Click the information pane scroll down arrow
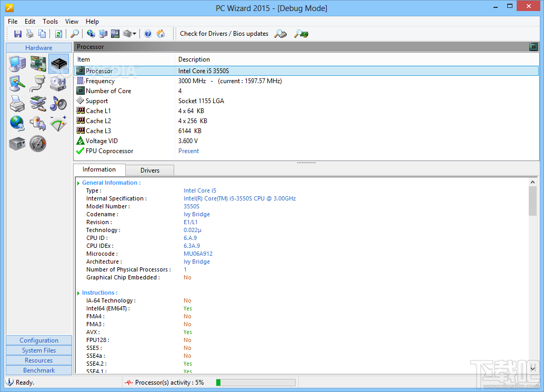Image resolution: width=544 pixels, height=392 pixels. [x=532, y=368]
